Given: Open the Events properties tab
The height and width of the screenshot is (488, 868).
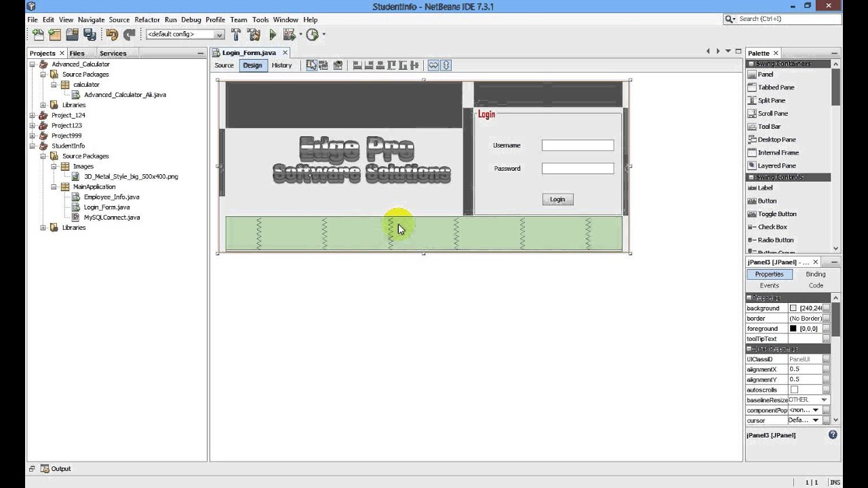Looking at the screenshot, I should pyautogui.click(x=769, y=285).
